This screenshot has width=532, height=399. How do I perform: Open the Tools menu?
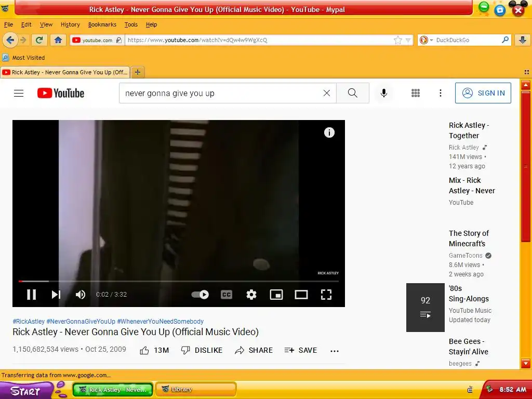131,24
